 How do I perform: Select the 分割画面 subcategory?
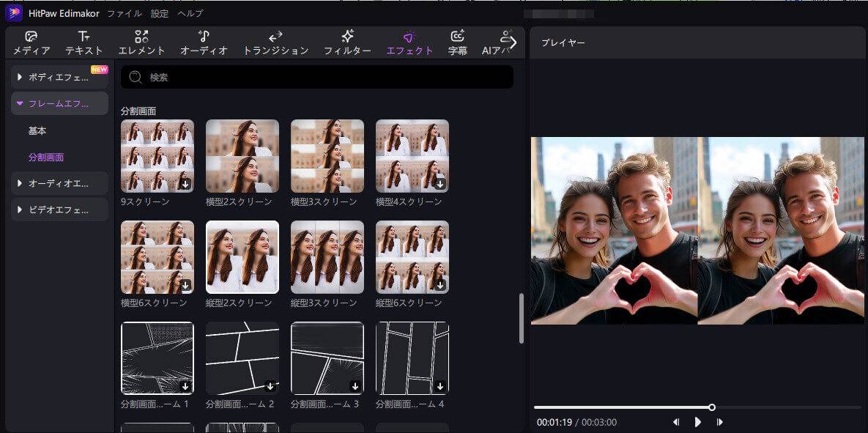coord(46,158)
